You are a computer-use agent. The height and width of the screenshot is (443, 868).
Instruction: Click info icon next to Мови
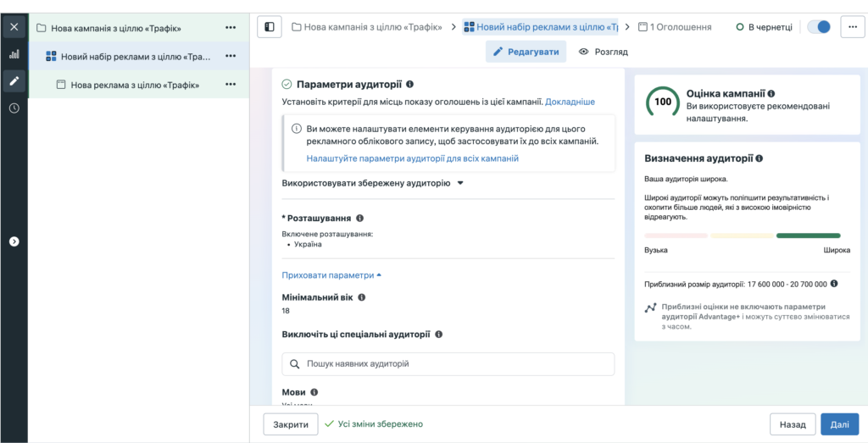[x=314, y=392]
